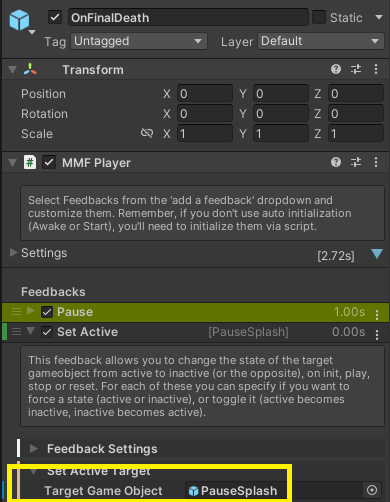Open Transform three-dot context menu
The width and height of the screenshot is (390, 502).
(376, 69)
